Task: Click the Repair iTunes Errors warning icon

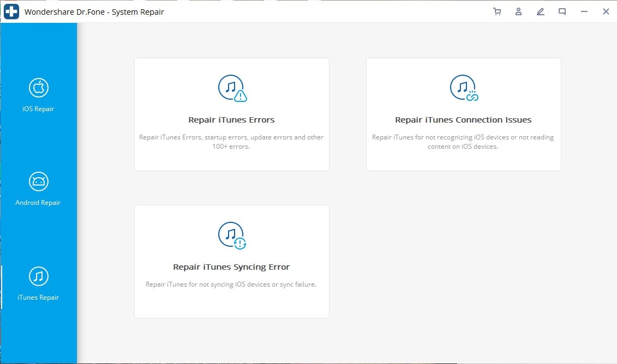Action: (232, 88)
